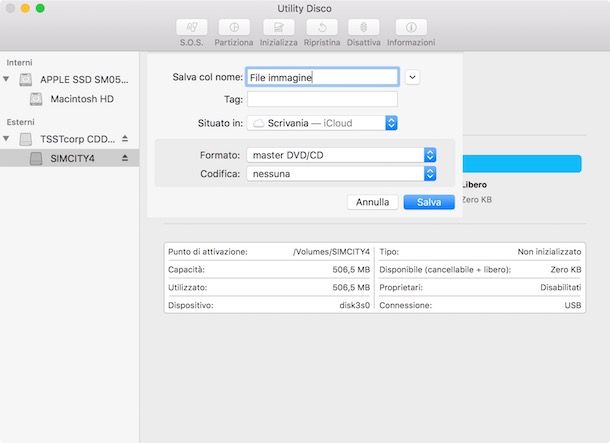The image size is (610, 443).
Task: Open the Partiziona toolbar tool
Action: [x=234, y=28]
